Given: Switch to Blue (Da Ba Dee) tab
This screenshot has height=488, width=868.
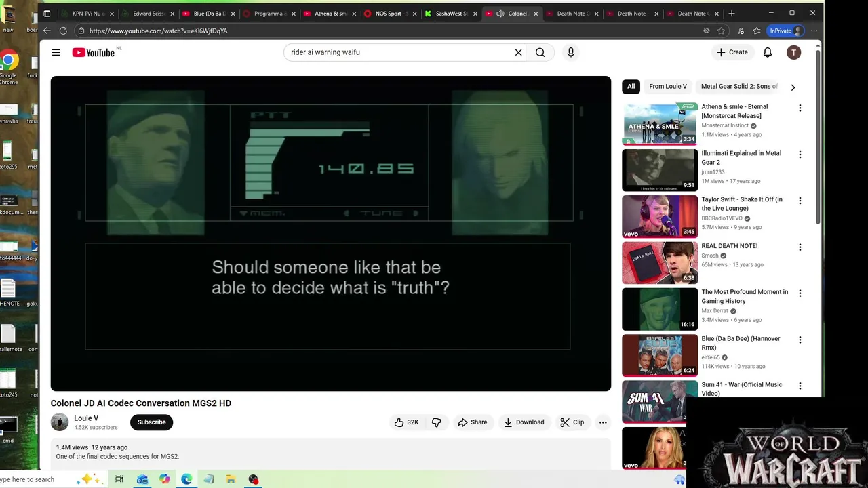Looking at the screenshot, I should tap(207, 13).
